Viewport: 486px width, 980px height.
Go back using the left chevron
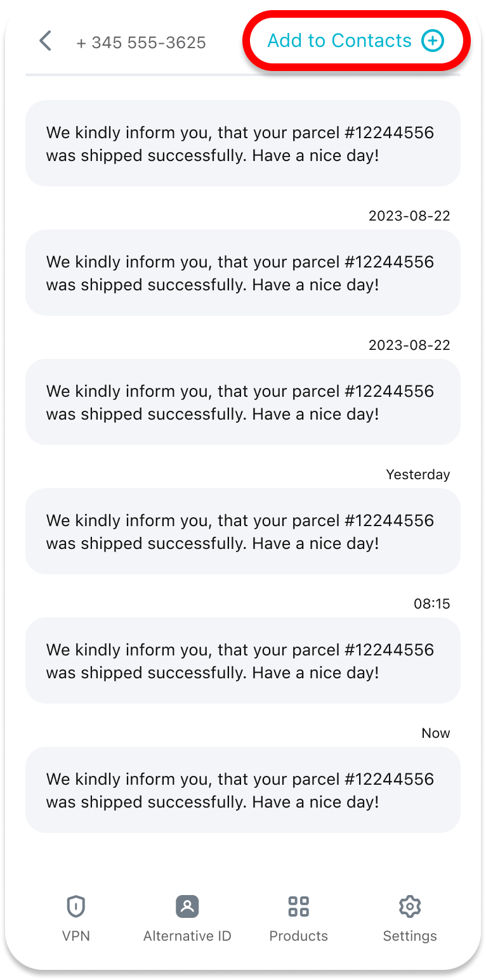pos(45,41)
